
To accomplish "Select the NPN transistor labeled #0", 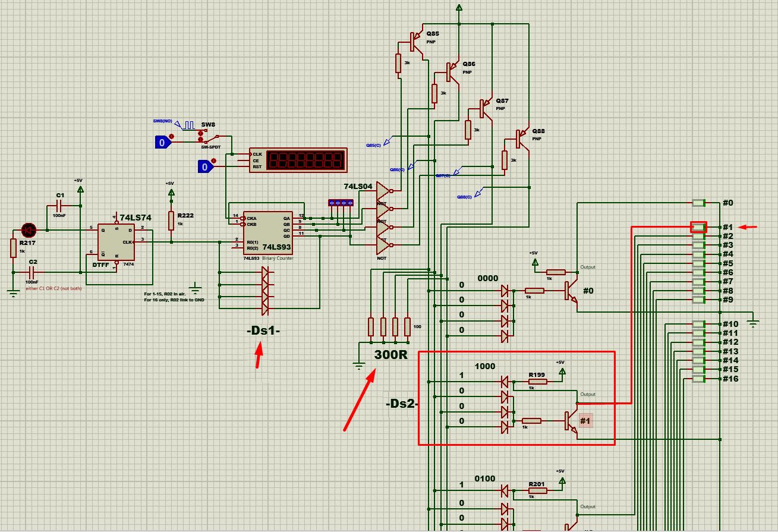I will pos(571,291).
